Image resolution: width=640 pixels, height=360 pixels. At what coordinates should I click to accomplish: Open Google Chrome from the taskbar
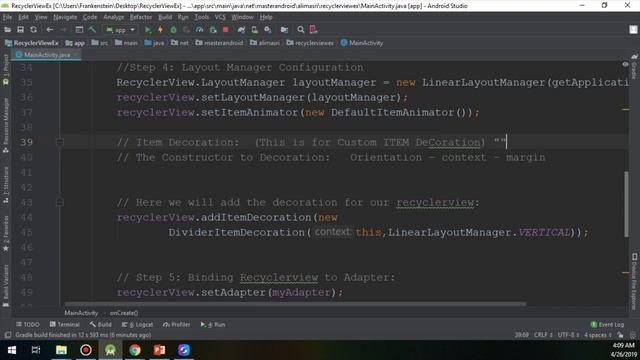pos(135,350)
